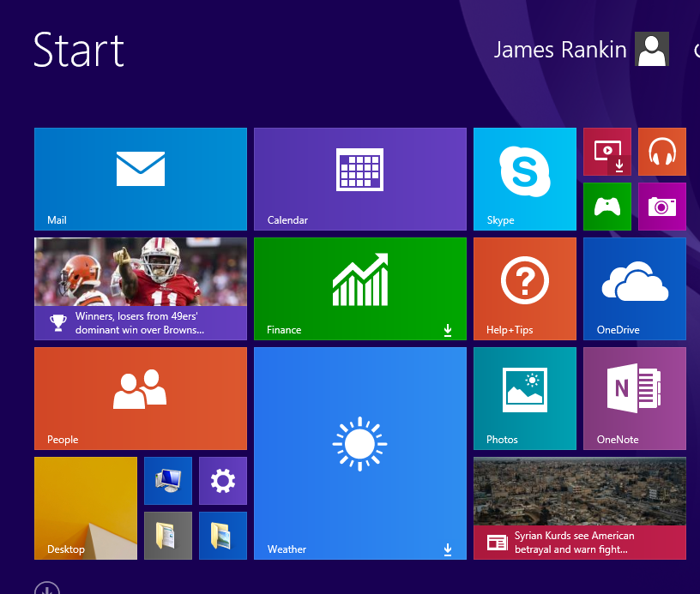Open the PC settings gear tile
The image size is (700, 594).
[x=223, y=481]
